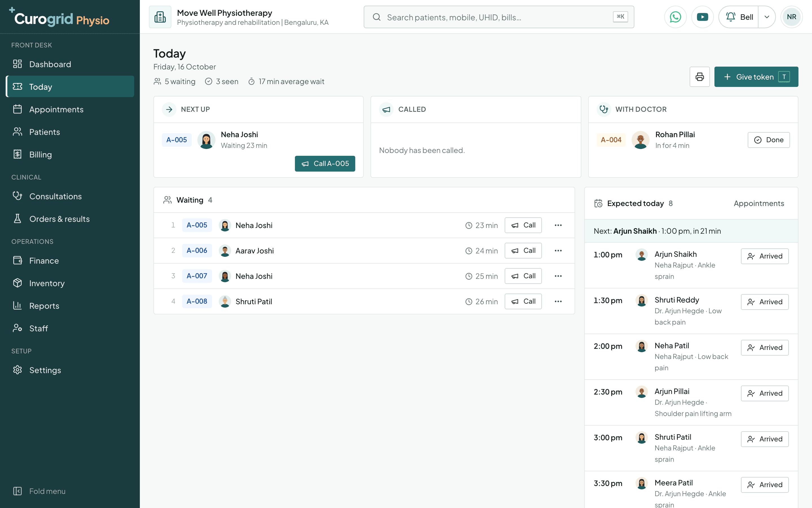Click the Give token button
The width and height of the screenshot is (812, 508).
pos(756,77)
